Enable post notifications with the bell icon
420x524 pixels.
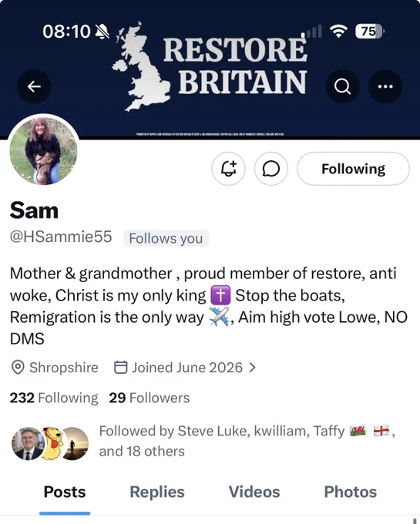click(229, 169)
